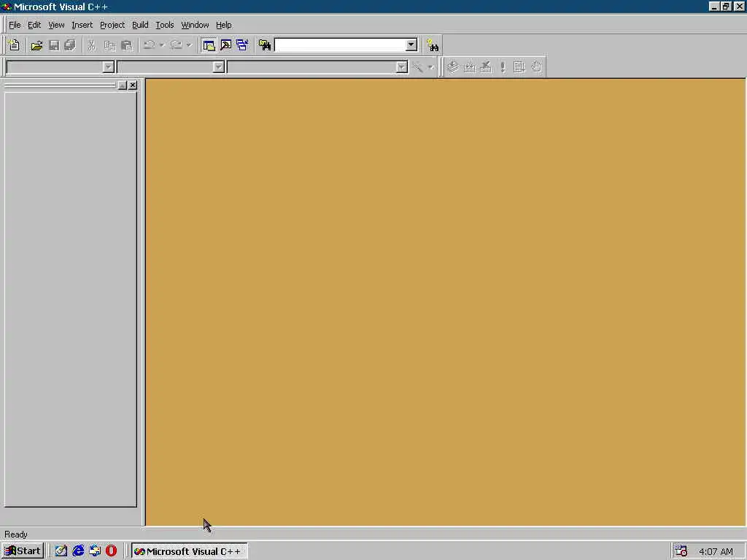Click the Visual C++ title bar icon
The width and height of the screenshot is (747, 560).
(6, 7)
